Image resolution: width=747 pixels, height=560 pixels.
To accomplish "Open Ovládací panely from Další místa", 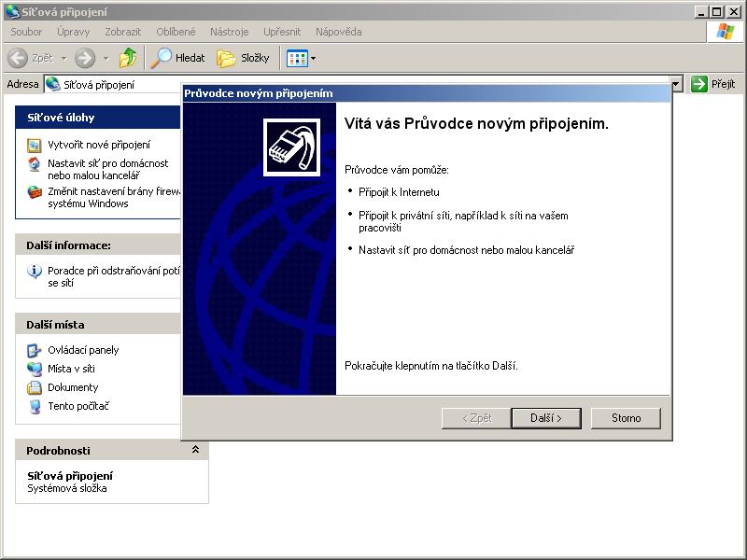I will click(x=83, y=350).
